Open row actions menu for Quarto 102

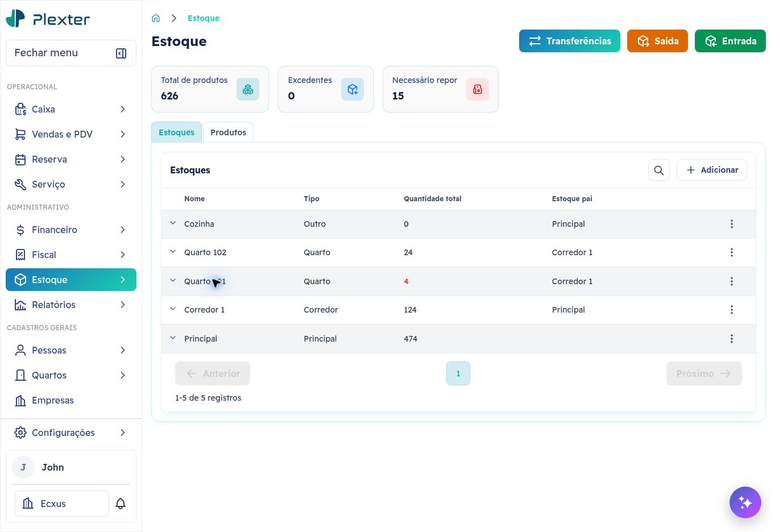732,252
